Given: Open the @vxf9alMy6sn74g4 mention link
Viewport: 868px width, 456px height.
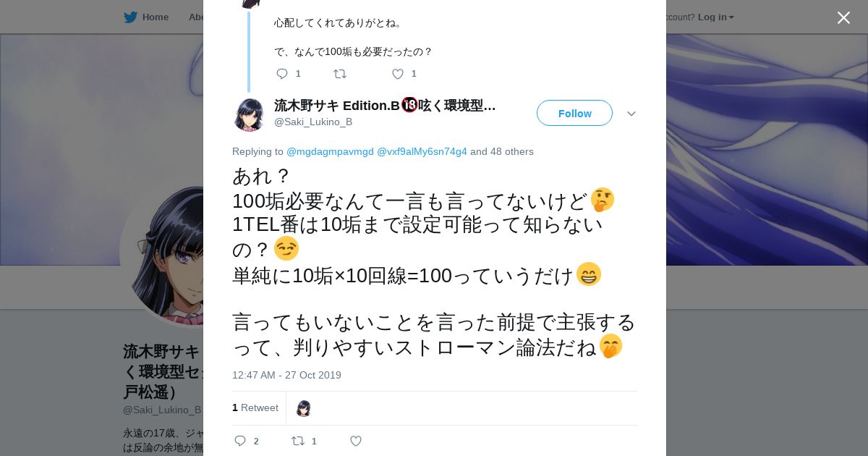Looking at the screenshot, I should [422, 151].
